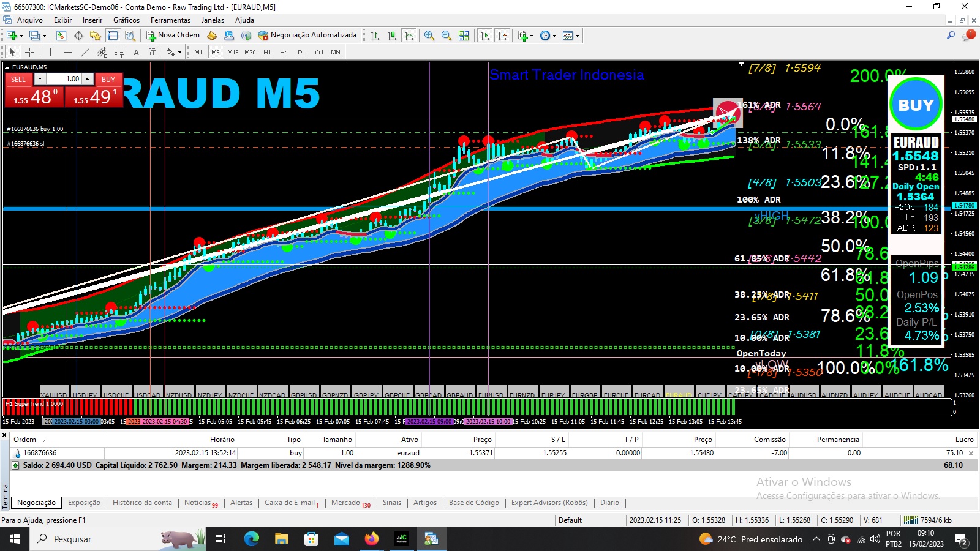Select the text label tool
980x551 pixels.
pyautogui.click(x=153, y=52)
